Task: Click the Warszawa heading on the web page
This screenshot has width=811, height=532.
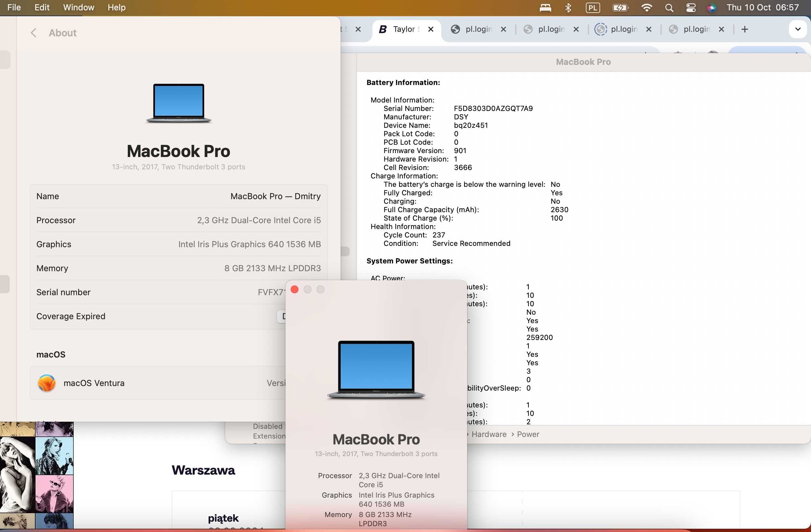Action: click(x=203, y=470)
